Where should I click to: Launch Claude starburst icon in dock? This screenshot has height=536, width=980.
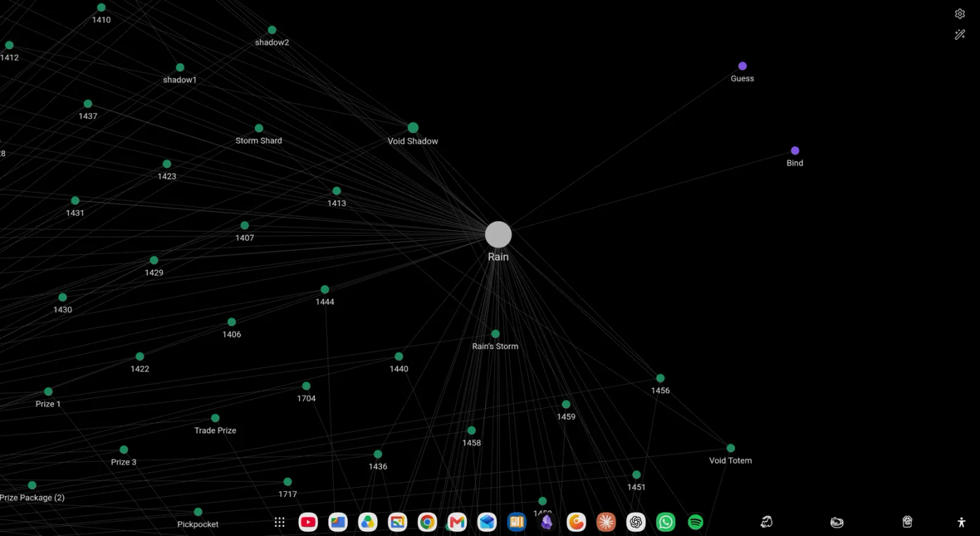pyautogui.click(x=606, y=522)
